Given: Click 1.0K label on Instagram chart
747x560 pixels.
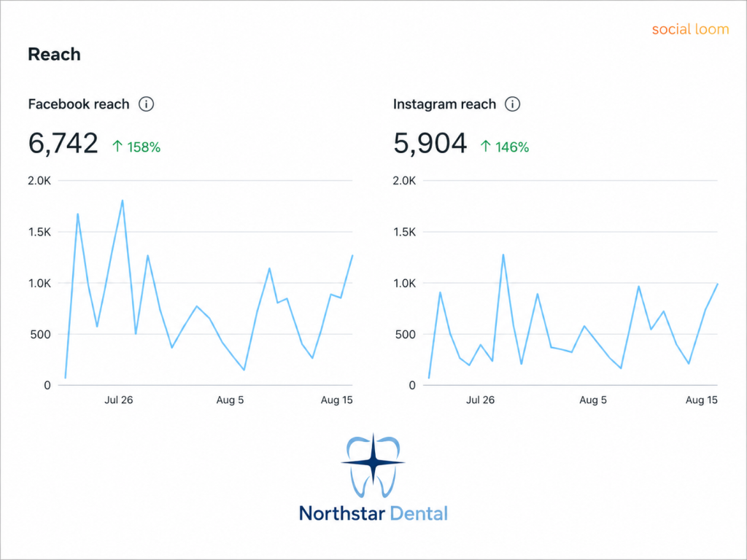Looking at the screenshot, I should click(404, 284).
